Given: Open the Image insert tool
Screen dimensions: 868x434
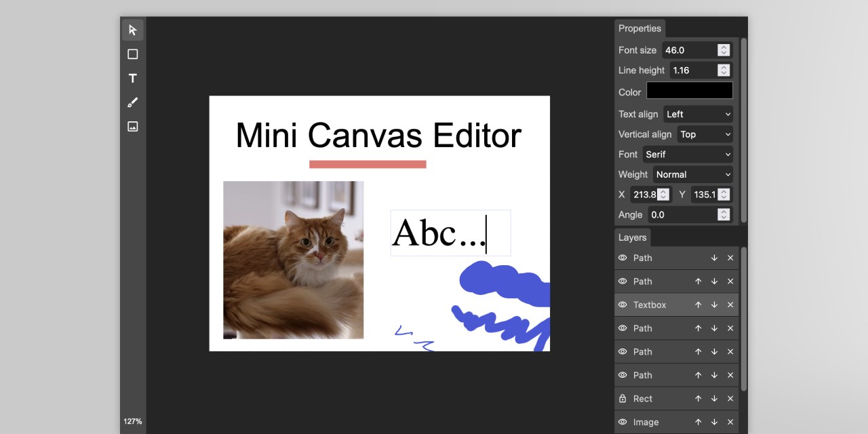Looking at the screenshot, I should pyautogui.click(x=132, y=126).
